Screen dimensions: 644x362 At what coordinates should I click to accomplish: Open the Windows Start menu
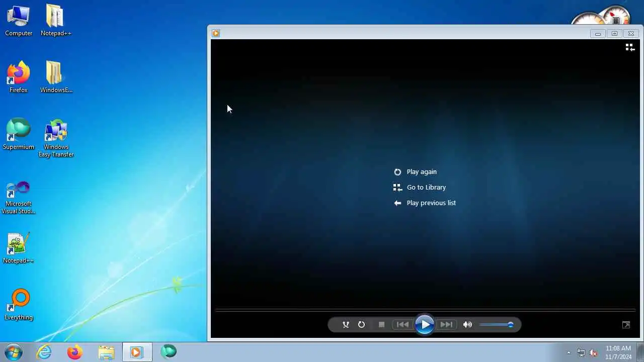(14, 352)
